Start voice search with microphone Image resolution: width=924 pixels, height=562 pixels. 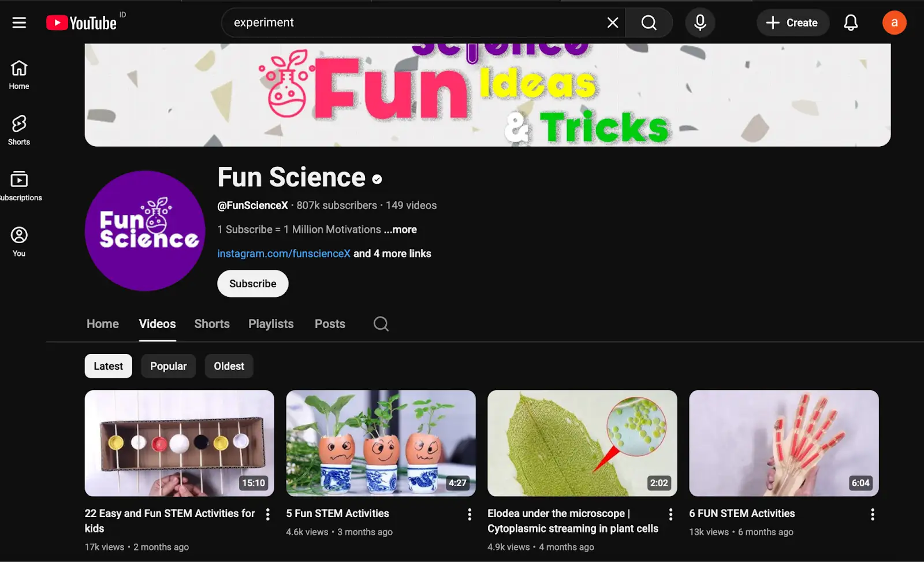click(x=700, y=23)
